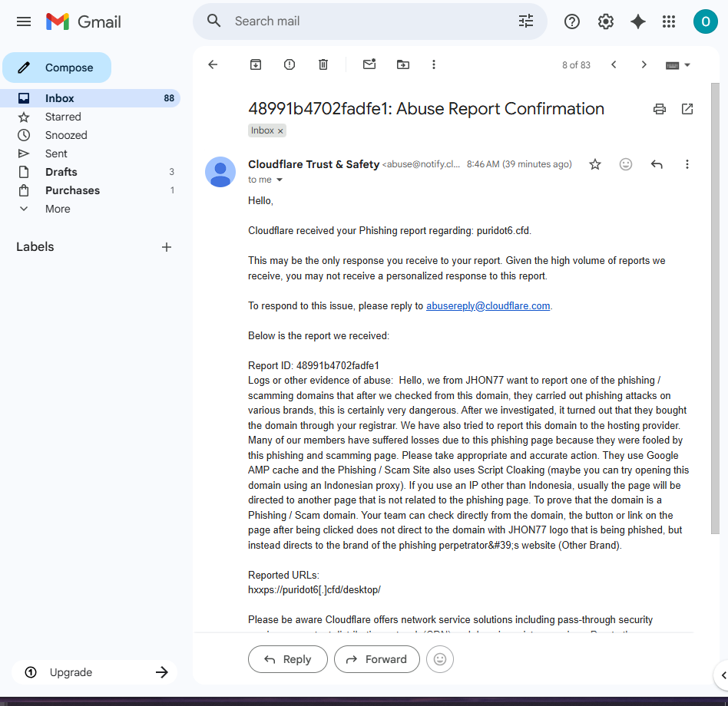Move email to a folder
Screen dimensions: 728x706
[x=403, y=64]
